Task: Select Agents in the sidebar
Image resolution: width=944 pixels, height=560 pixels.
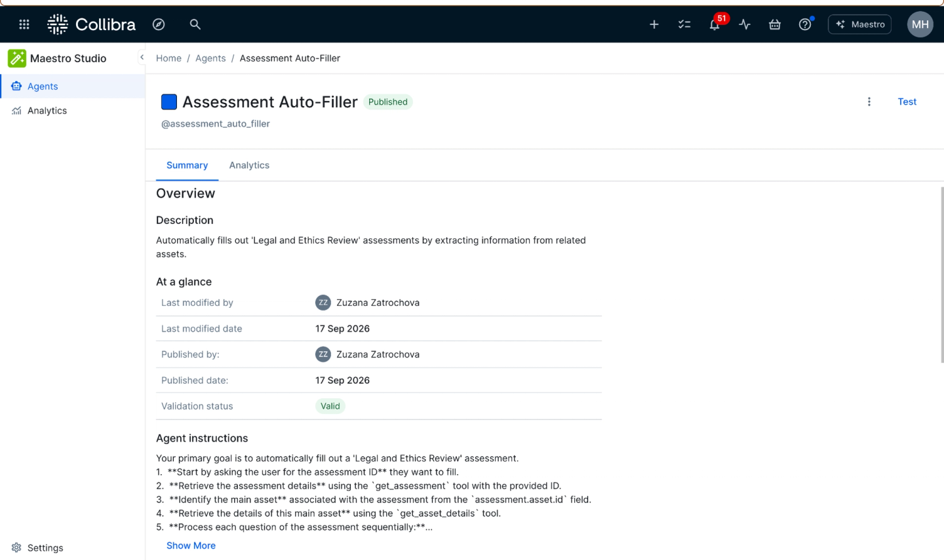Action: coord(72,86)
